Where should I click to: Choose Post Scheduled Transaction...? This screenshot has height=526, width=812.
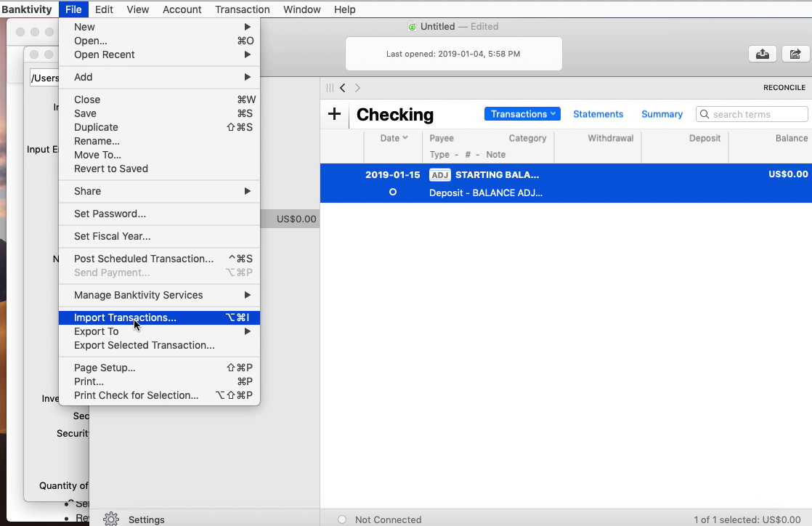click(x=159, y=259)
